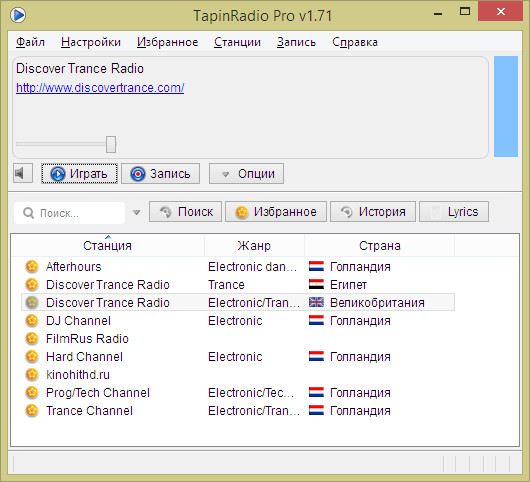Click the UK flag icon
Screen dimensions: 530x482
tap(316, 302)
